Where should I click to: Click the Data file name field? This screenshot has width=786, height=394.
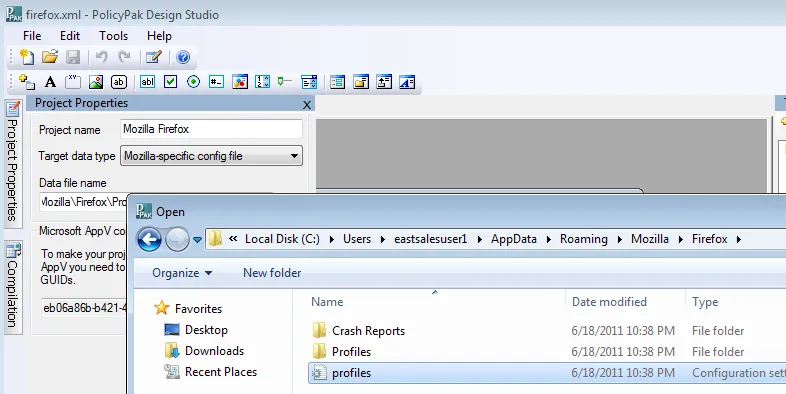click(83, 202)
